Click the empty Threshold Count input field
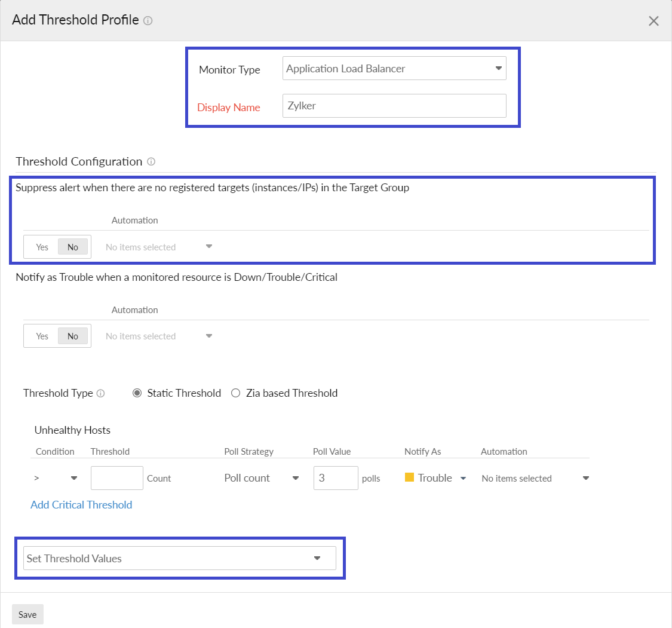Viewport: 672px width, 628px height. (x=116, y=478)
